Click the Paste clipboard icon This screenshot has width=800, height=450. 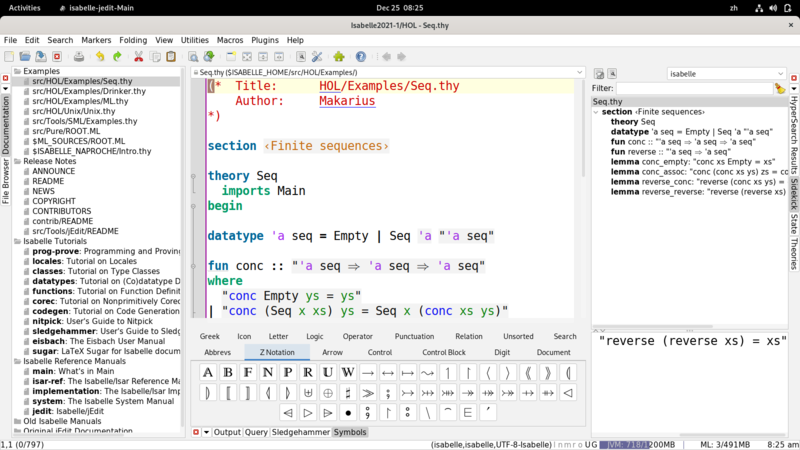tap(171, 57)
